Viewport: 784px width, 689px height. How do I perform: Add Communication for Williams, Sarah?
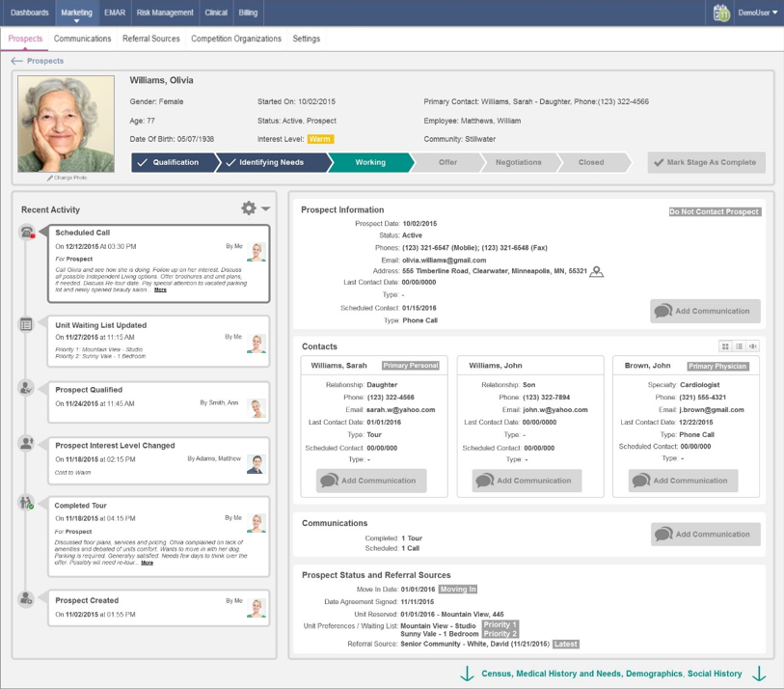pos(371,481)
